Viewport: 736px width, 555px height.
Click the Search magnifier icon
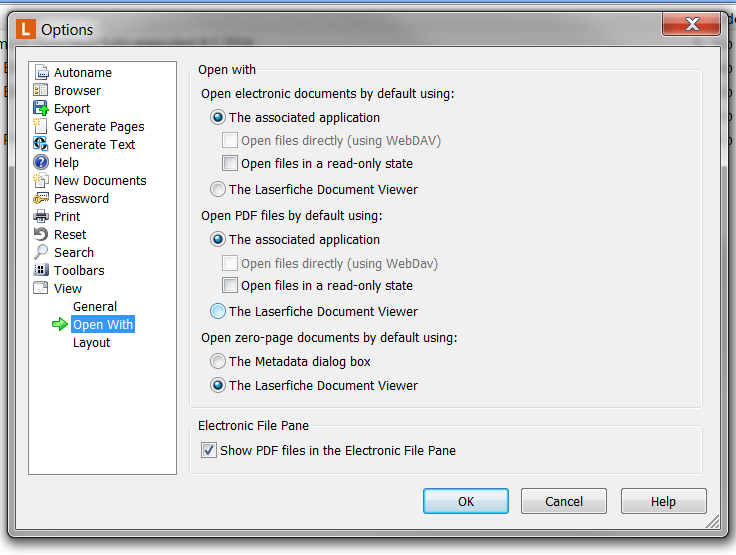41,252
